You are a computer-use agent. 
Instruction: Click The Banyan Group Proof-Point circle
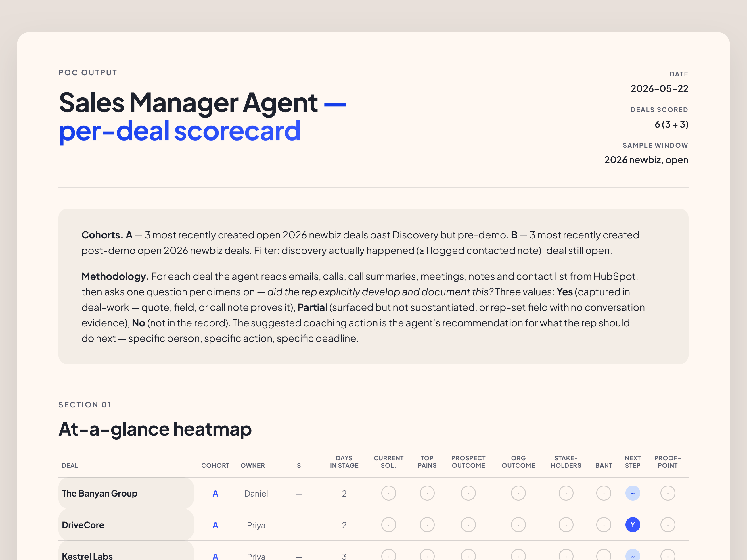pos(668,493)
